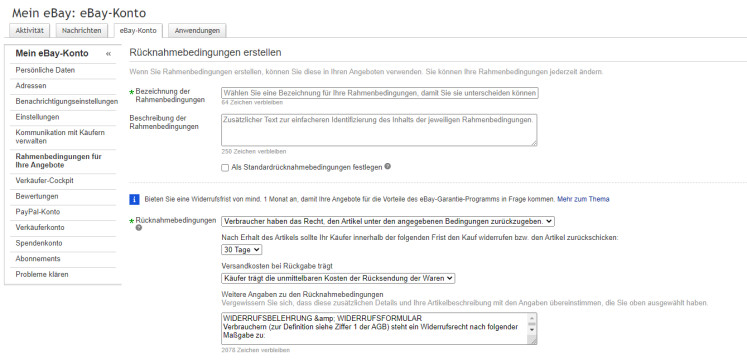Focus the Bezeichnung der Rahmenbedingungen field

point(380,93)
